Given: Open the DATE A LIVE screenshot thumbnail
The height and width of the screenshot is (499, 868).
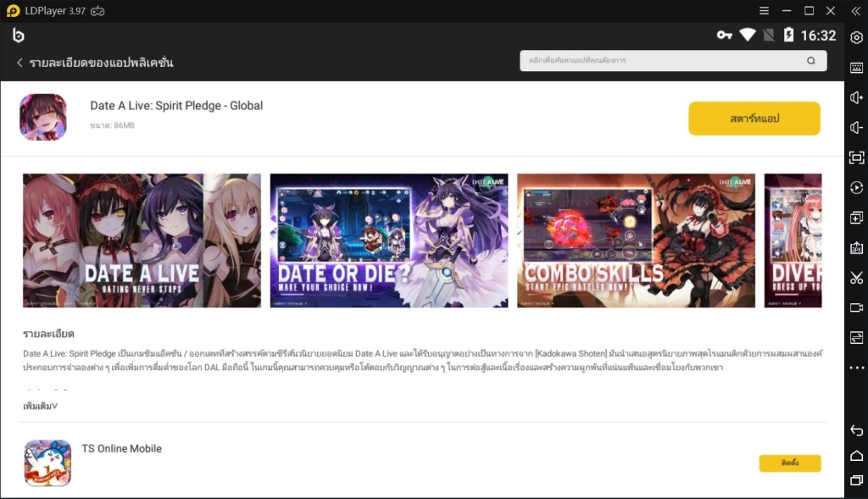Looking at the screenshot, I should [142, 241].
